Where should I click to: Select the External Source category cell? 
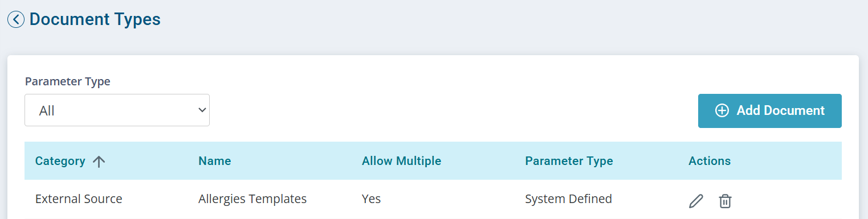click(x=79, y=199)
